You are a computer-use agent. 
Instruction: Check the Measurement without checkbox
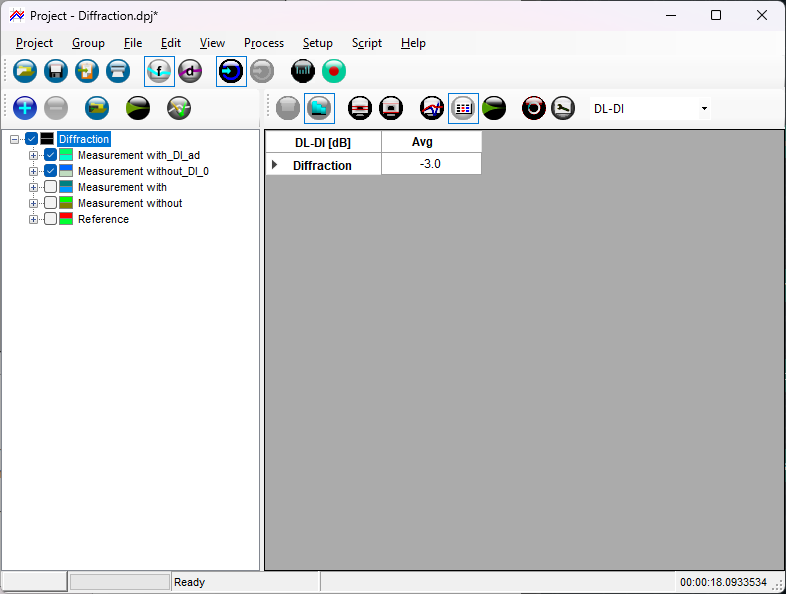pos(50,203)
